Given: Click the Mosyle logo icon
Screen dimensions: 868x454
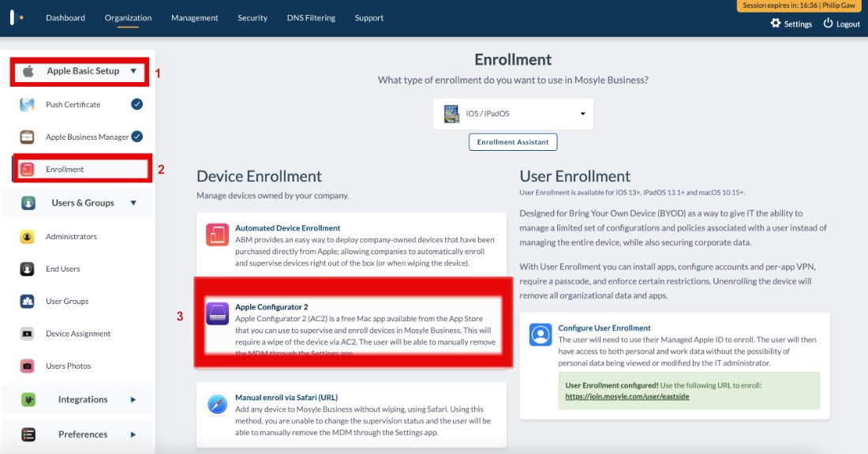Looking at the screenshot, I should coord(16,17).
